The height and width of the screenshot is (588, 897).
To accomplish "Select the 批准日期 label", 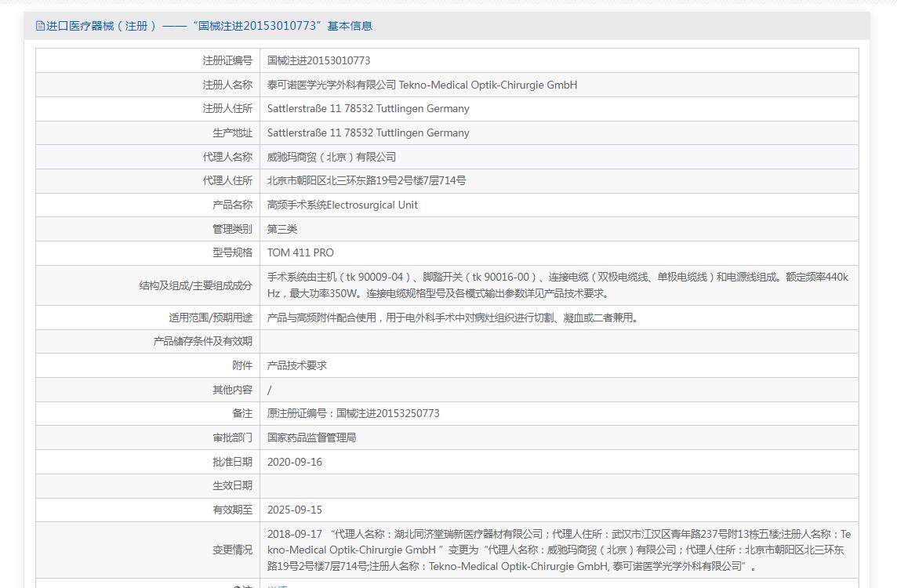I will [232, 462].
